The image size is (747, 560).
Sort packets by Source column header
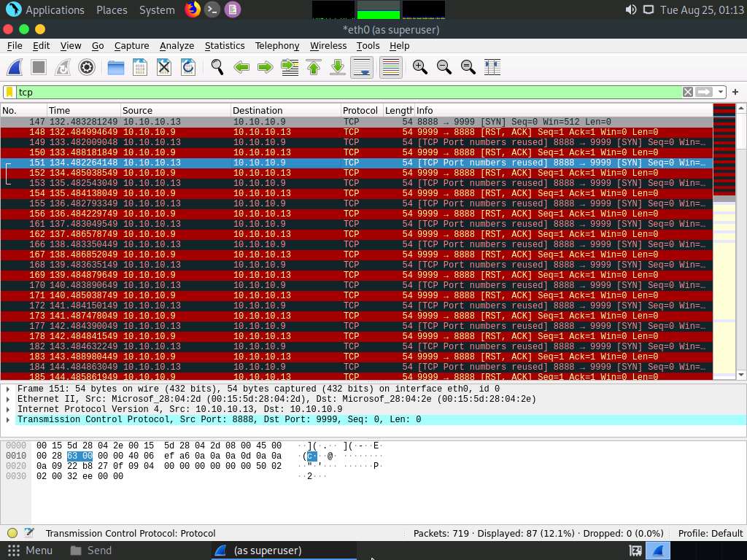pyautogui.click(x=176, y=111)
